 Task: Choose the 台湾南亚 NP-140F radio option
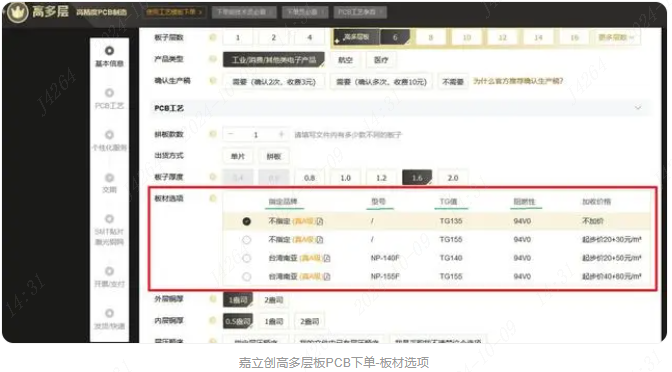(x=246, y=258)
